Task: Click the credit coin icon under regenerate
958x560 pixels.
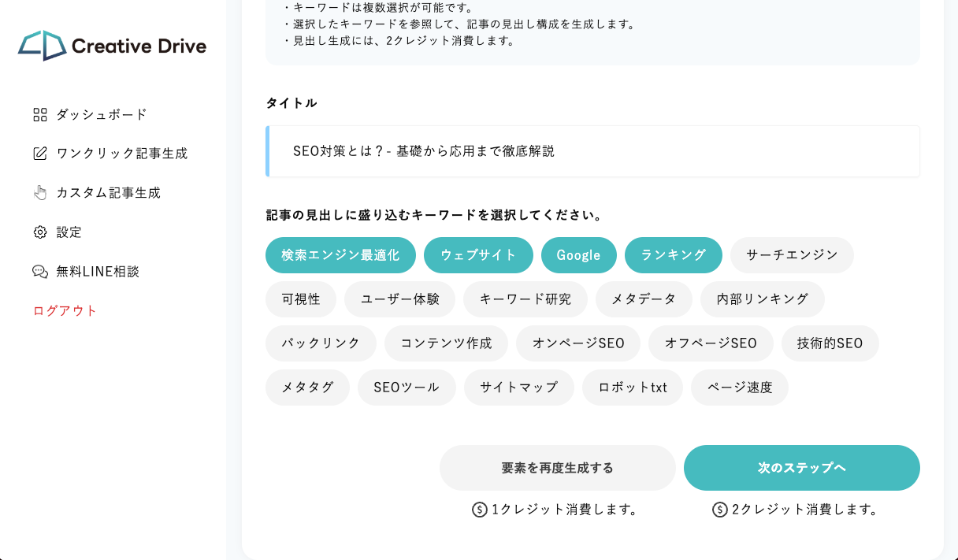Action: click(479, 510)
